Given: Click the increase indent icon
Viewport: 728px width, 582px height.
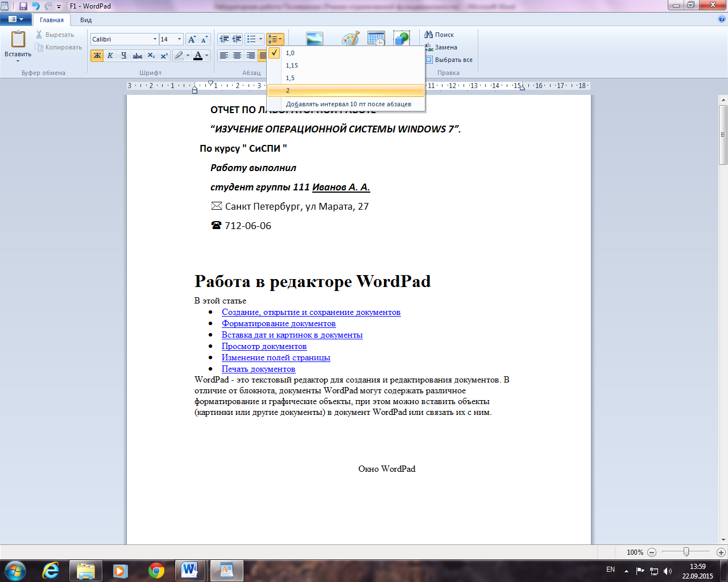Looking at the screenshot, I should point(237,39).
